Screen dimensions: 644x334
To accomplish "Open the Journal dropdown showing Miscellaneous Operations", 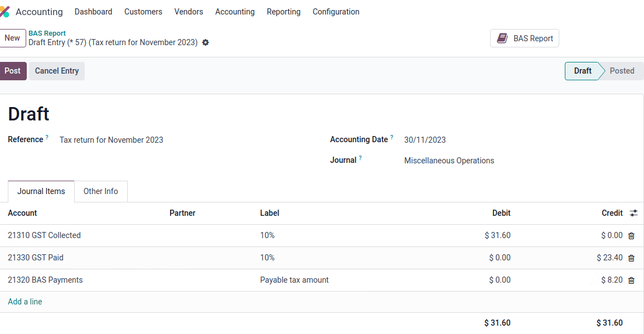I will [x=449, y=161].
